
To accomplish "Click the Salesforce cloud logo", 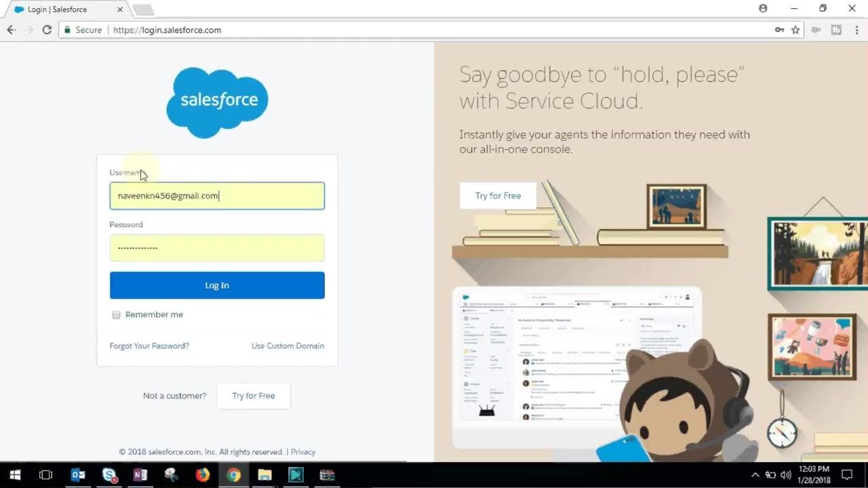I will coord(217,102).
